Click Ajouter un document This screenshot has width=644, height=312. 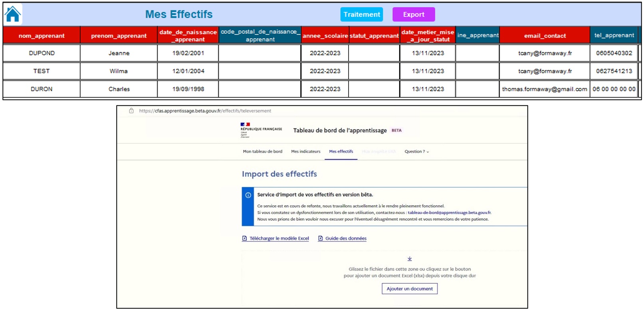(410, 289)
